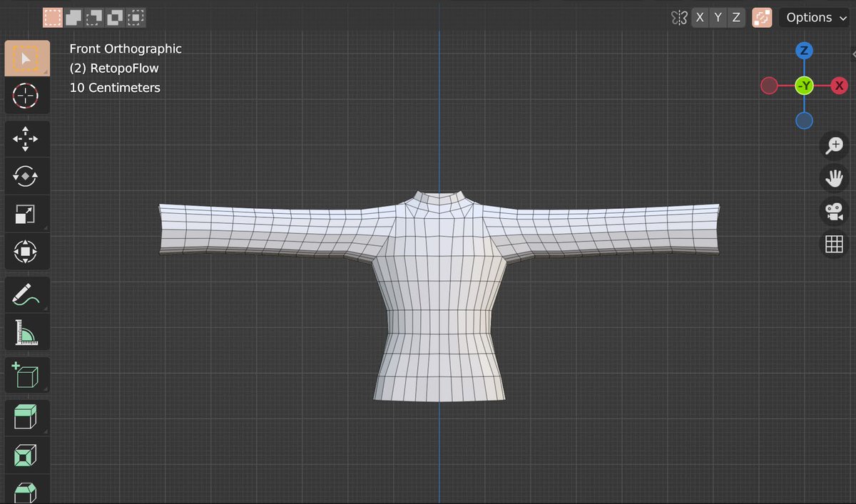Set selection mode to extend
The width and height of the screenshot is (856, 504).
tap(73, 17)
